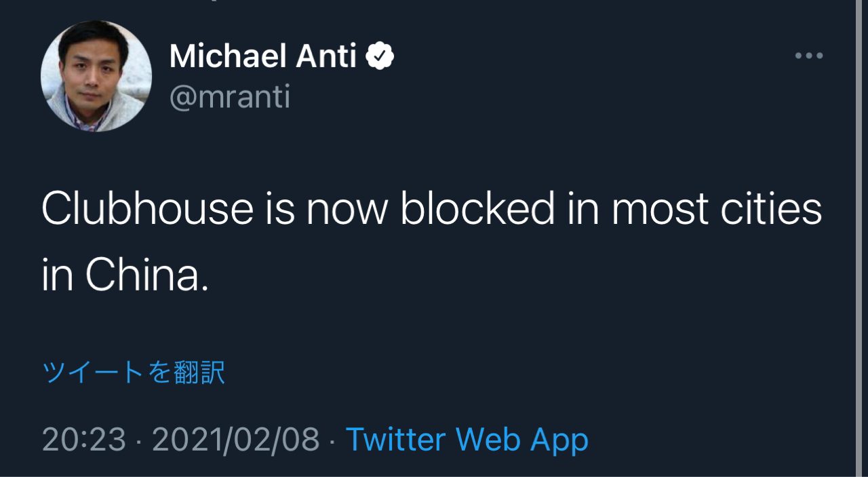Click the word App in the source label
The image size is (868, 477).
(x=559, y=440)
